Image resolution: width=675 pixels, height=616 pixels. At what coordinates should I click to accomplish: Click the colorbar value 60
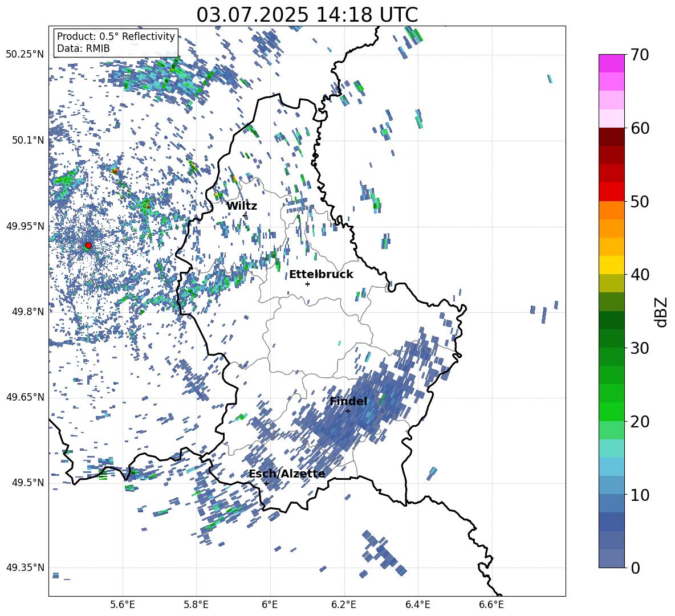[x=640, y=128]
